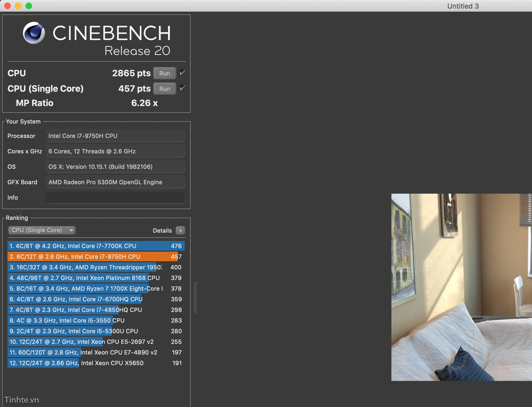Click the Details label in Ranking
The image size is (532, 407).
[x=162, y=230]
